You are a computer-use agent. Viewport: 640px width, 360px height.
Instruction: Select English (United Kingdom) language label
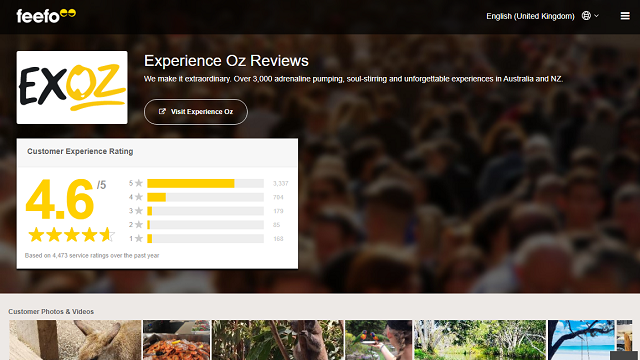[530, 16]
